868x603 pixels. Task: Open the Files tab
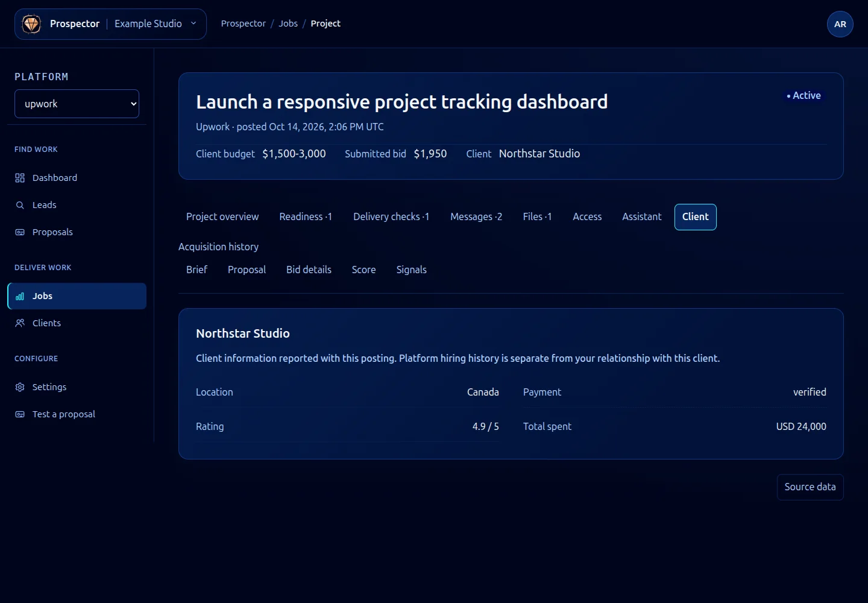(537, 217)
